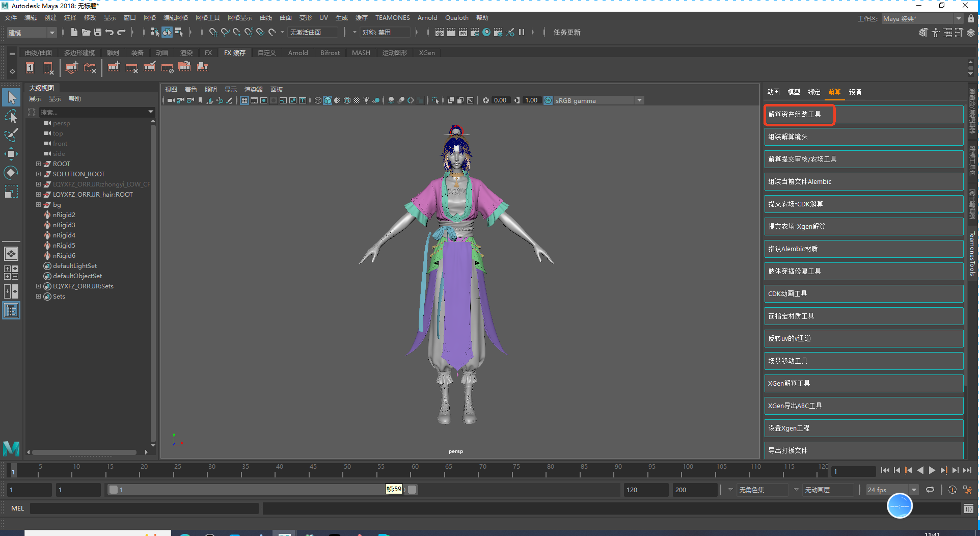Activate the Paint Selection tool

(11, 135)
